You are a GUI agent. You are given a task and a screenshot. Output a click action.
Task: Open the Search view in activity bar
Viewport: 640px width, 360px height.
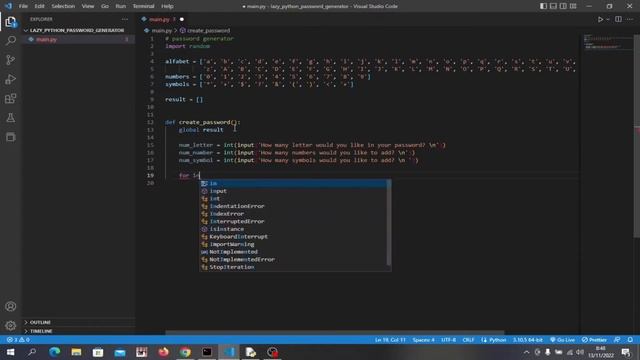[x=11, y=40]
